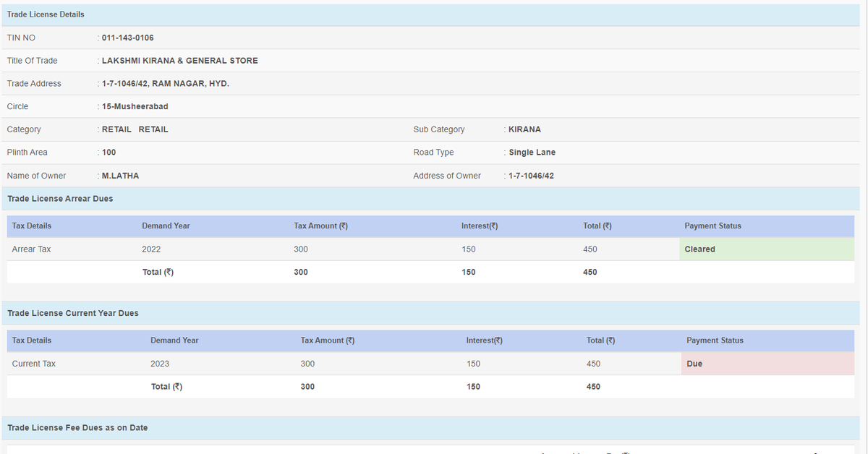
Task: Select bold 300 in arrear totals row
Action: click(x=301, y=272)
